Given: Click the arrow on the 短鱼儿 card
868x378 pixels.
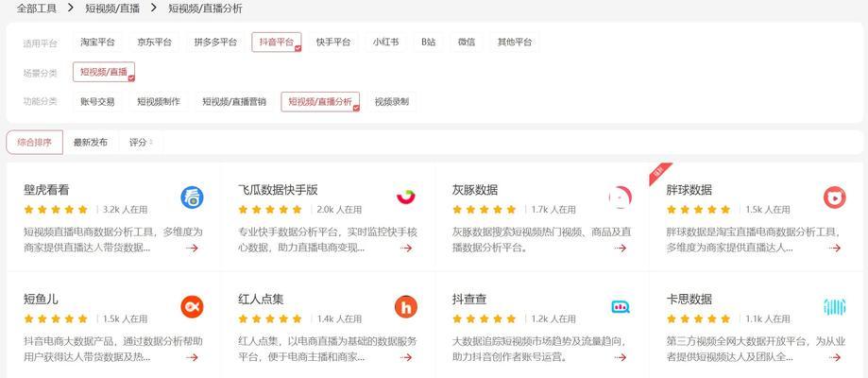Looking at the screenshot, I should coord(192,357).
